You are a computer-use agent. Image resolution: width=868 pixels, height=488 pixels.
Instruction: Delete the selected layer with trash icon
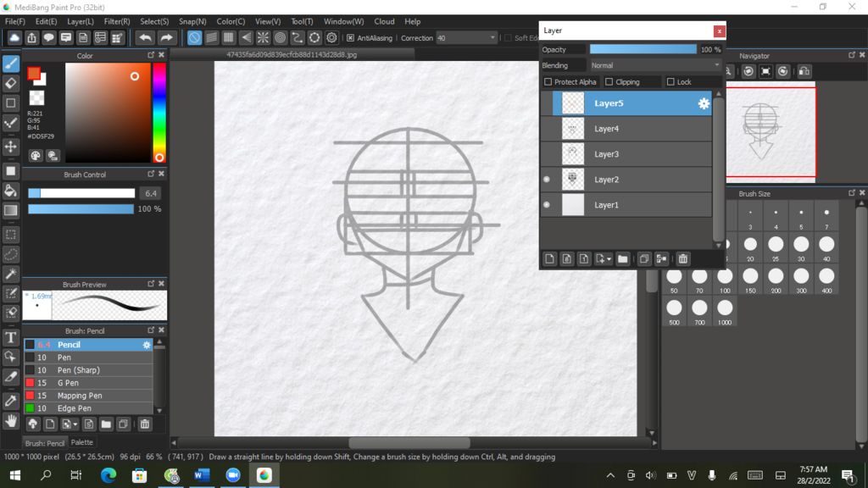pyautogui.click(x=683, y=259)
